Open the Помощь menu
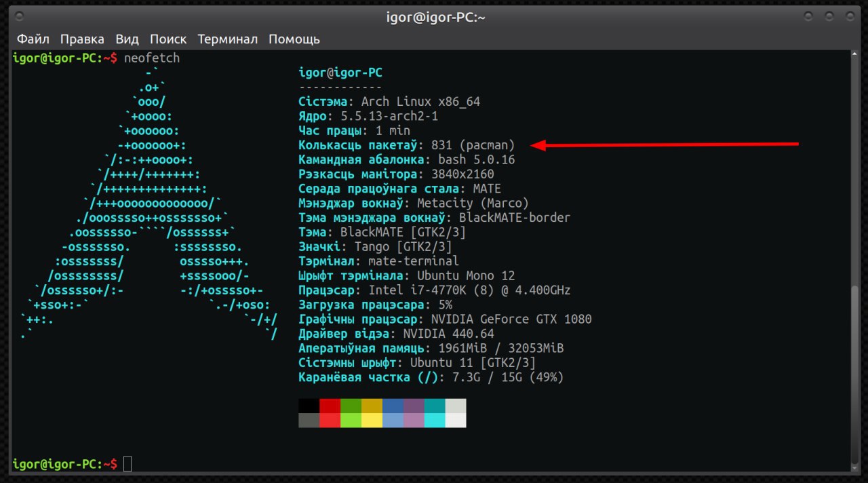868x483 pixels. pyautogui.click(x=294, y=39)
